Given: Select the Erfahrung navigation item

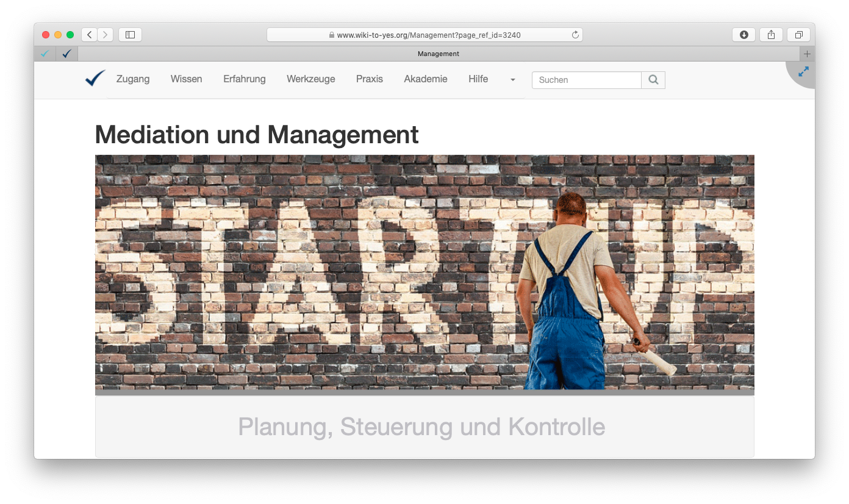Looking at the screenshot, I should [x=244, y=79].
